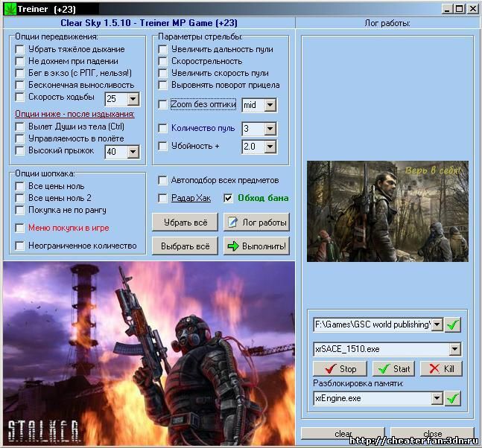Click the 'Верь в себя!' stalker image
The height and width of the screenshot is (448, 482).
pos(387,211)
